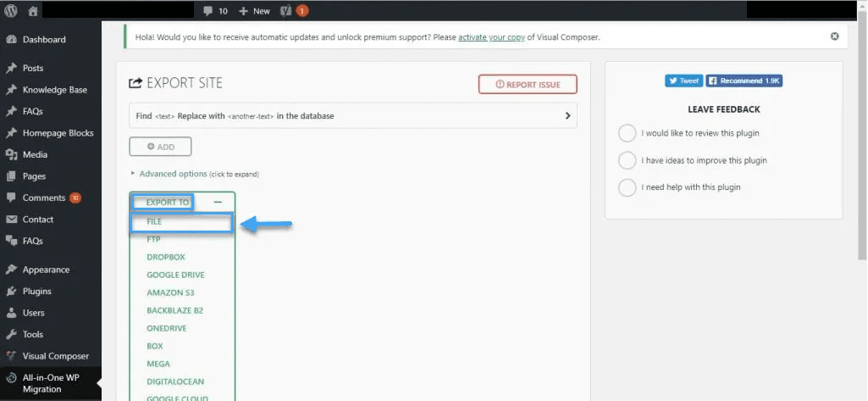The image size is (868, 401).
Task: Expand the Find and Replace row
Action: (353, 116)
